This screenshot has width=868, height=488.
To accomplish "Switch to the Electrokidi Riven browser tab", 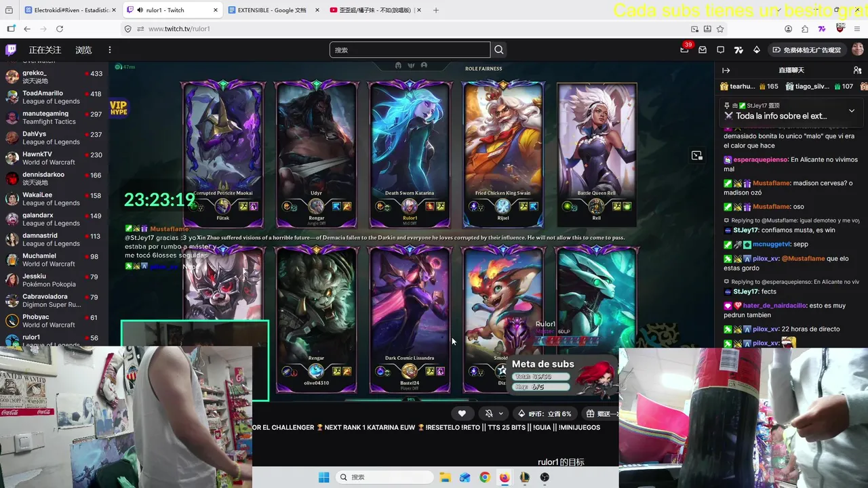I will 71,10.
